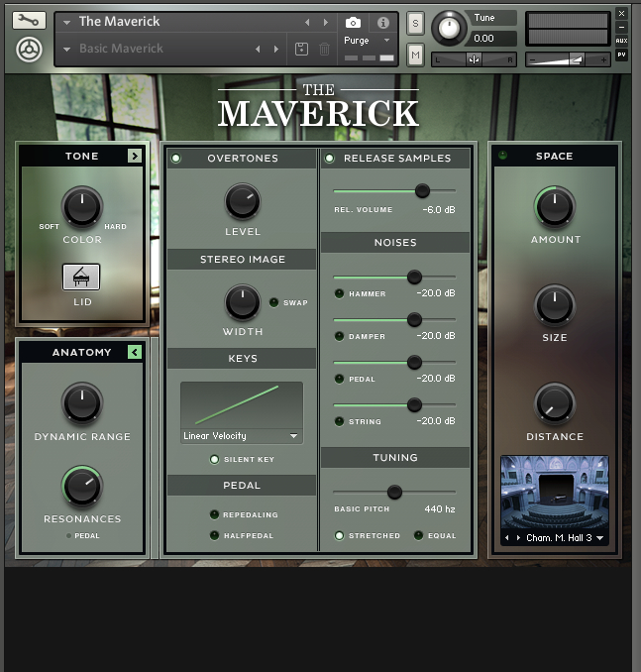Go to next instrument arrow
Viewport: 641px width, 672px height.
point(326,22)
